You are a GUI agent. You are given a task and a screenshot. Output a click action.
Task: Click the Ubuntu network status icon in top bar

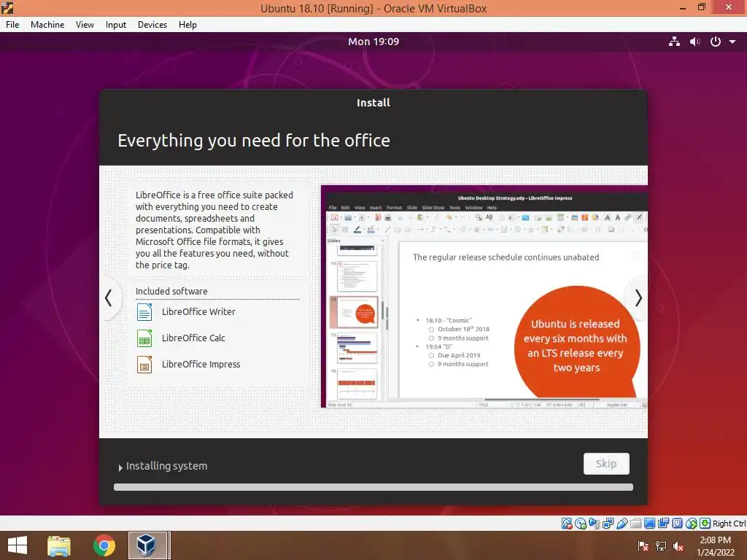point(674,42)
